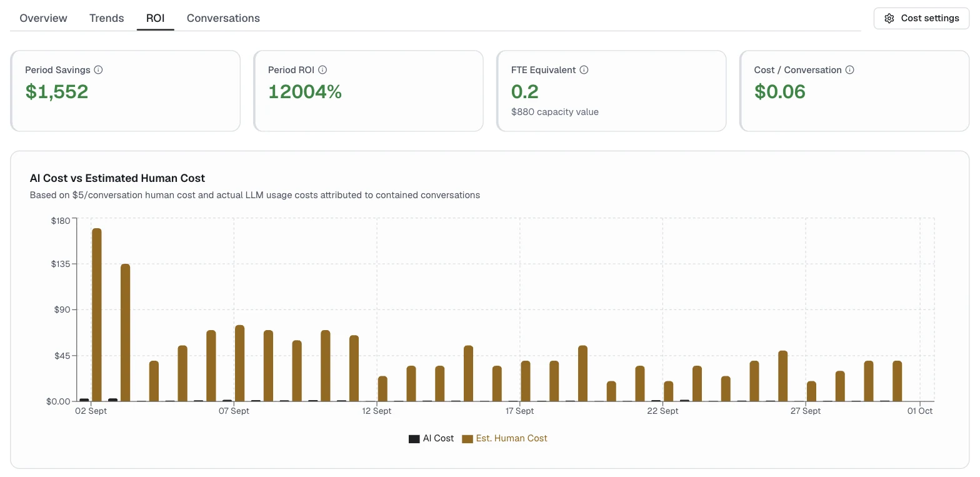Image resolution: width=980 pixels, height=477 pixels.
Task: Click the Cost / Conversation info icon
Action: point(849,70)
